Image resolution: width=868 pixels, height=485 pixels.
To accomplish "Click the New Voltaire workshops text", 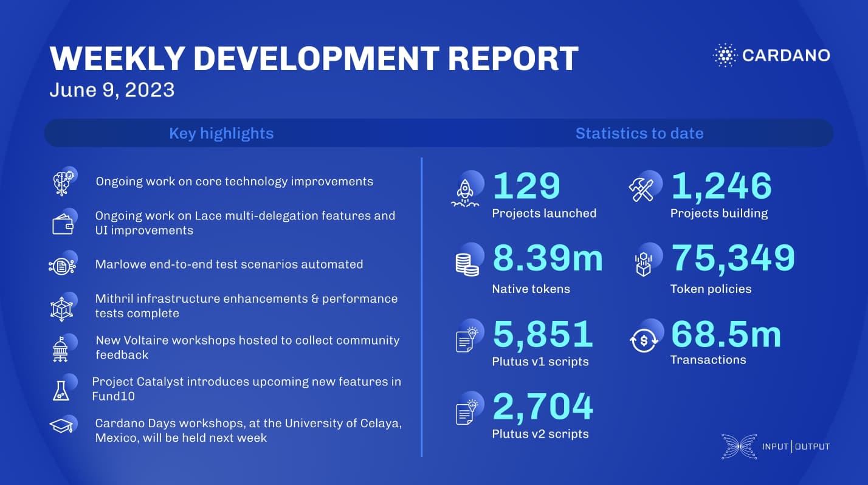I will (x=247, y=347).
